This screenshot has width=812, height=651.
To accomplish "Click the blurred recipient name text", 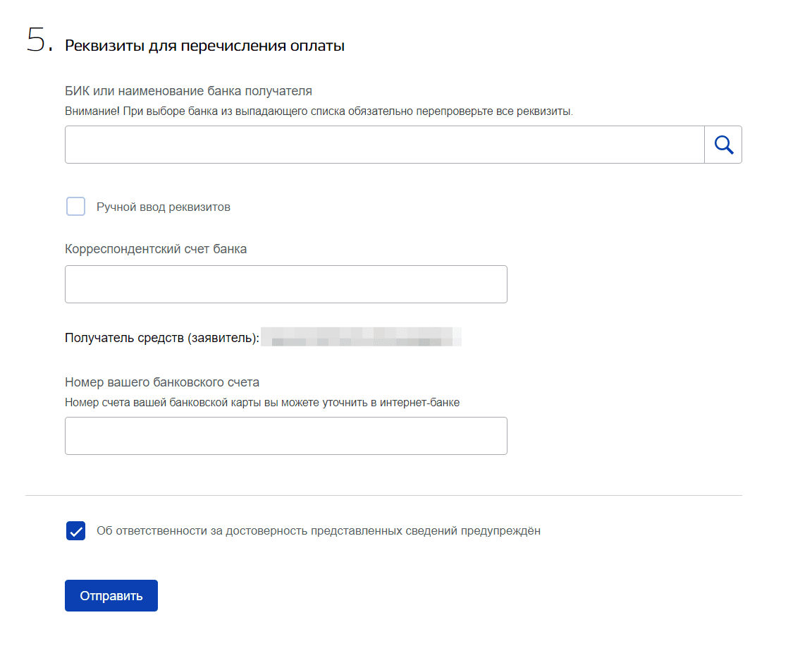I will pos(361,336).
